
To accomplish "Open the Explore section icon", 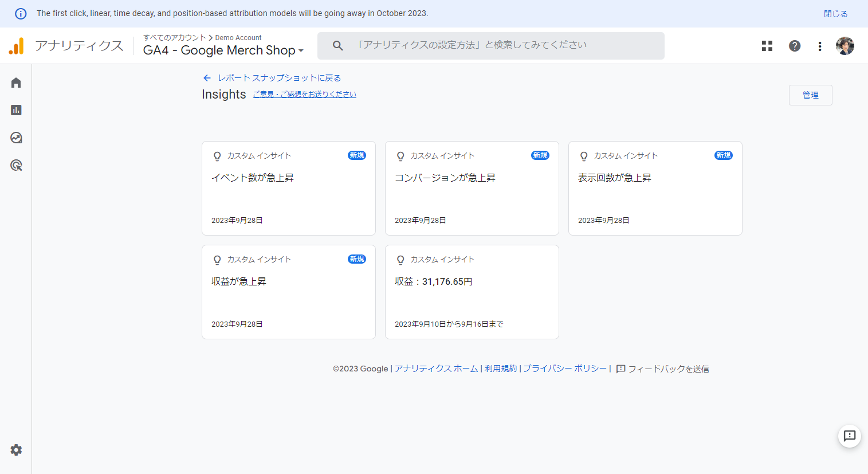I will 16,138.
